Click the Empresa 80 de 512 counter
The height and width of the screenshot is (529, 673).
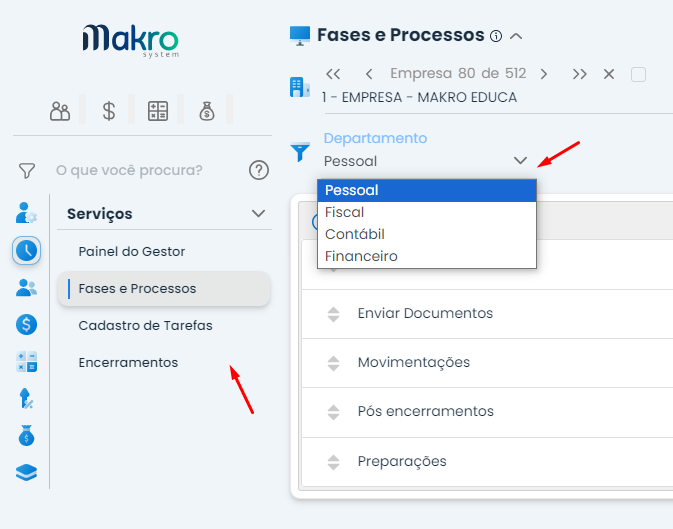[x=458, y=73]
